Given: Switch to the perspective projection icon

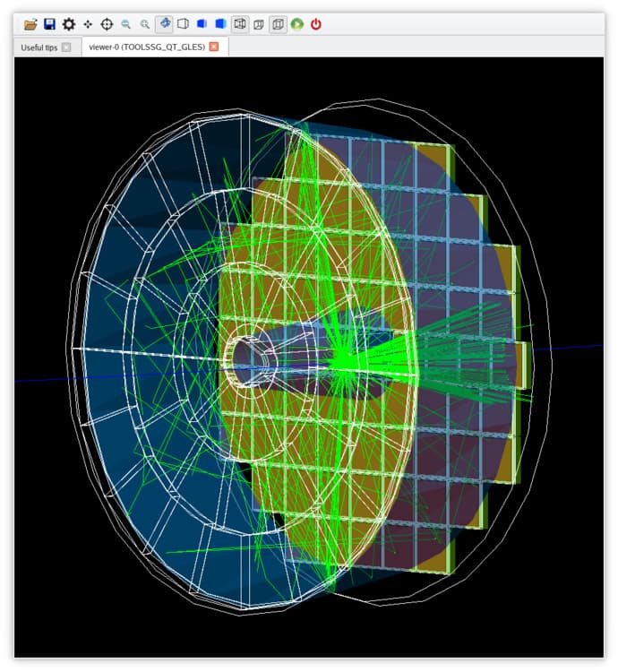Looking at the screenshot, I should pos(259,24).
